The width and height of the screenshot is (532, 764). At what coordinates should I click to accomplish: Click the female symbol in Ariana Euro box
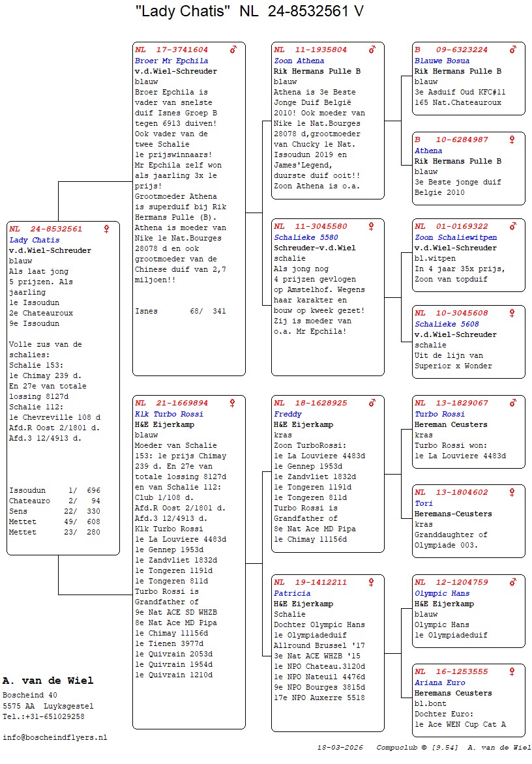[x=512, y=672]
